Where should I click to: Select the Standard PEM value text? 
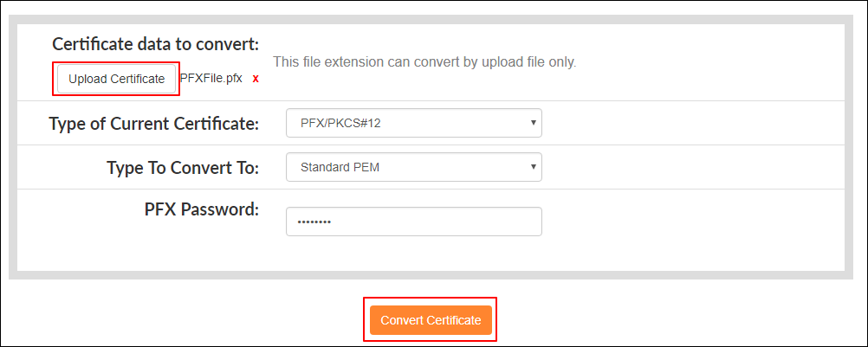pos(340,167)
